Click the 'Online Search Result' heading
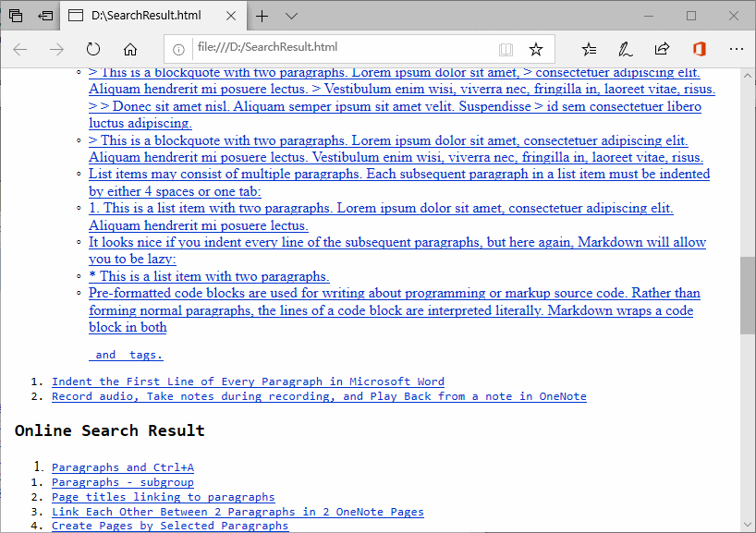Image resolution: width=756 pixels, height=533 pixels. click(110, 430)
